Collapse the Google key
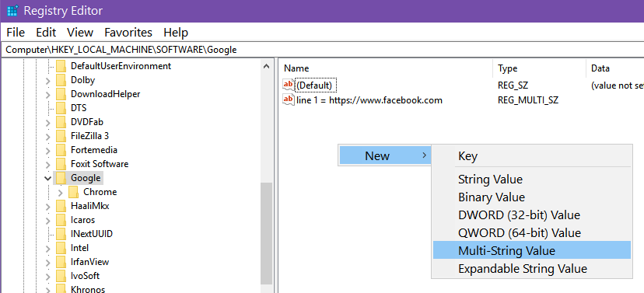The image size is (644, 293). (48, 178)
